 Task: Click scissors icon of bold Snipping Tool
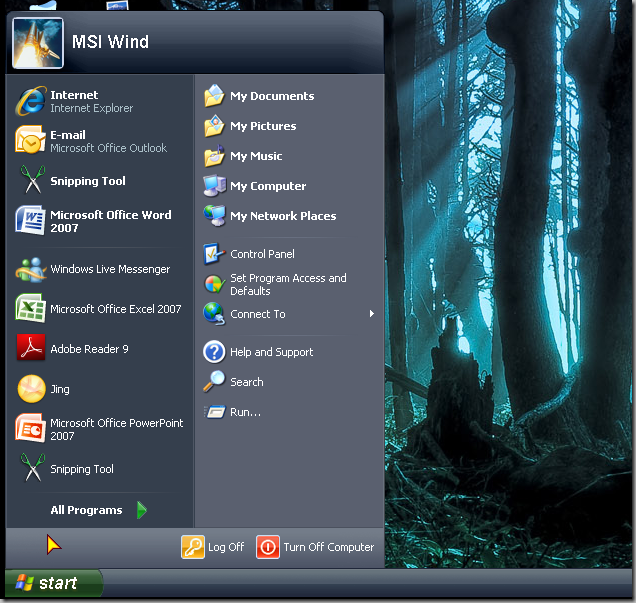(x=32, y=180)
